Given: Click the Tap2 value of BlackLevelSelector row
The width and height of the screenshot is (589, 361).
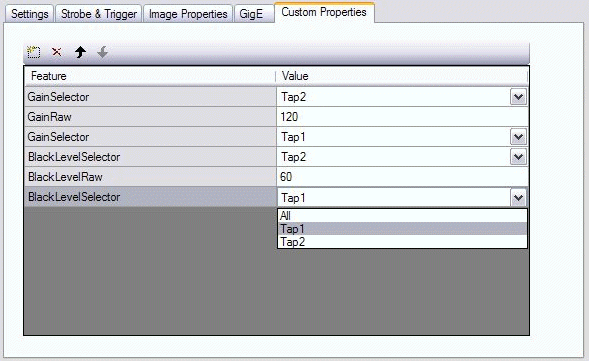Looking at the screenshot, I should point(294,157).
